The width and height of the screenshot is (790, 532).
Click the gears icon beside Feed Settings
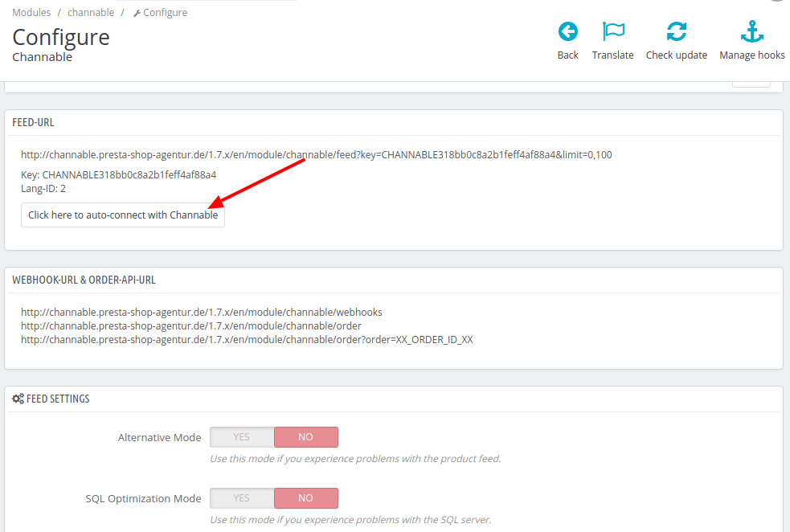tap(18, 399)
